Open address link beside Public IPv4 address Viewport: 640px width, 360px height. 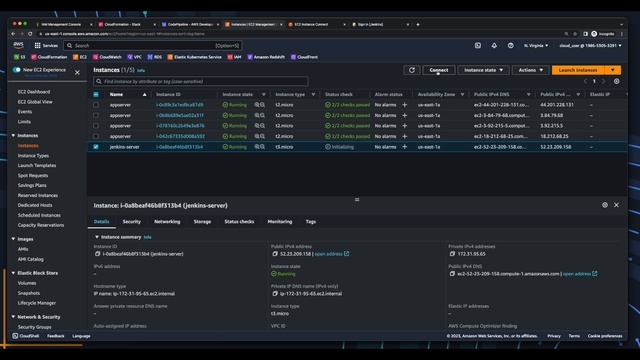(331, 254)
